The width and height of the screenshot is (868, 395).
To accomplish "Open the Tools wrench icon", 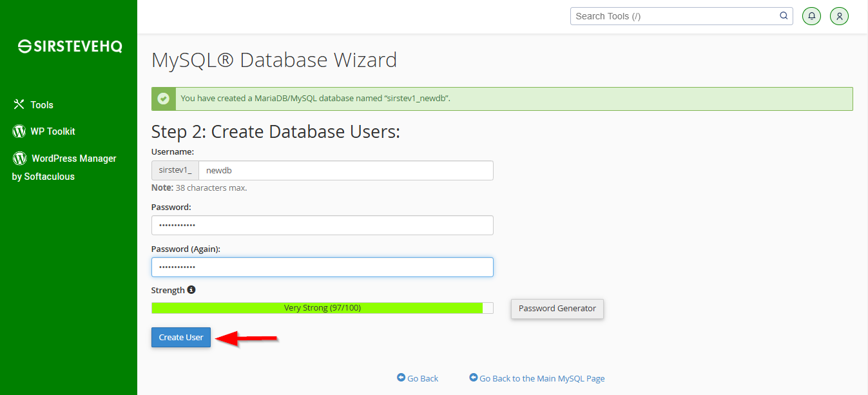I will point(19,104).
